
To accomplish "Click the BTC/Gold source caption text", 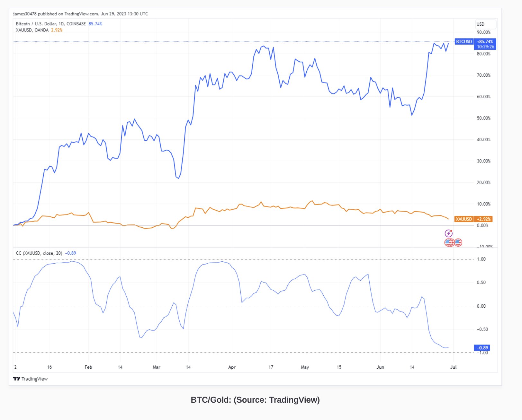I will 255,400.
